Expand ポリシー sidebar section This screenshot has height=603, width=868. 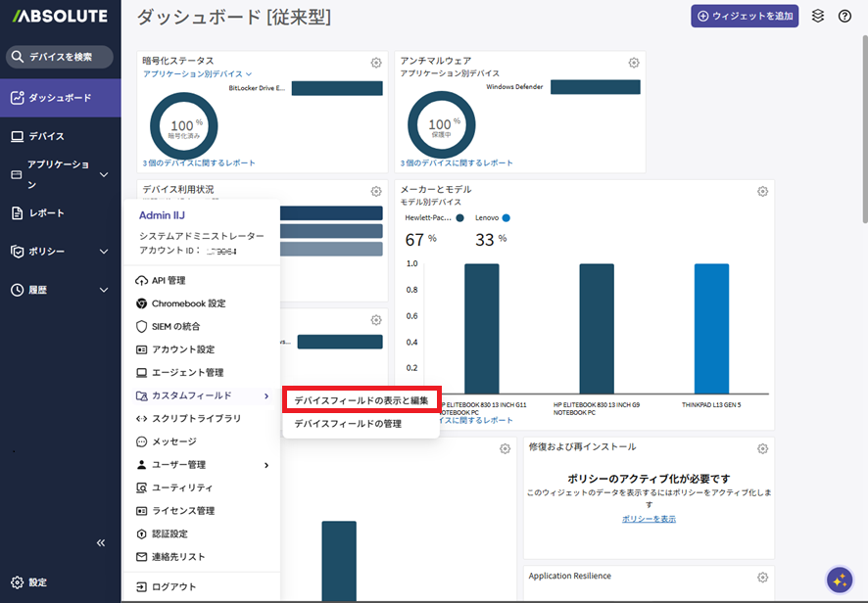(x=104, y=252)
